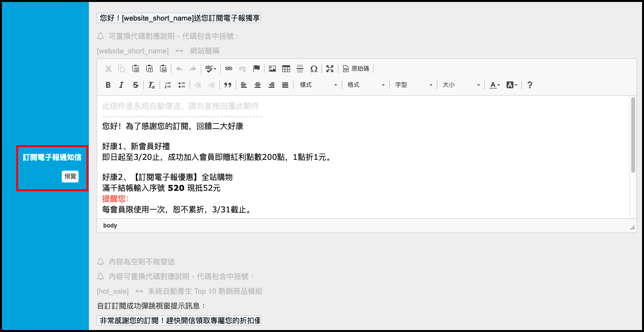Maximize the editor to full screen
The width and height of the screenshot is (644, 332).
pos(330,69)
